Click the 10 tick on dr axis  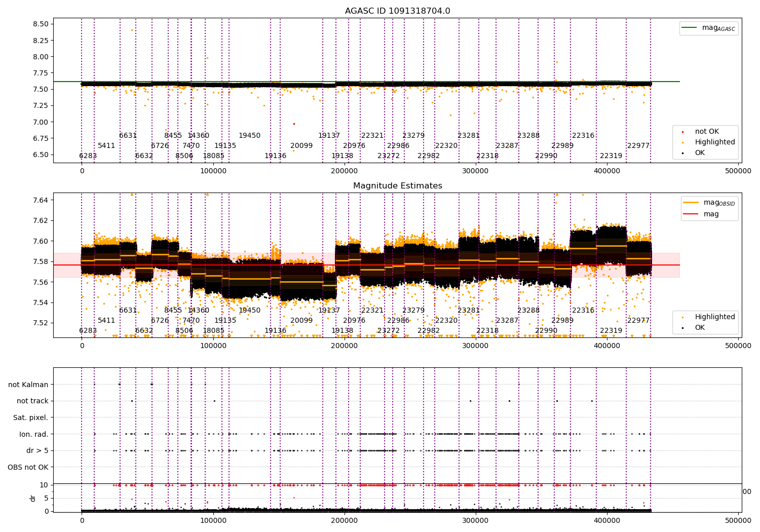[44, 485]
